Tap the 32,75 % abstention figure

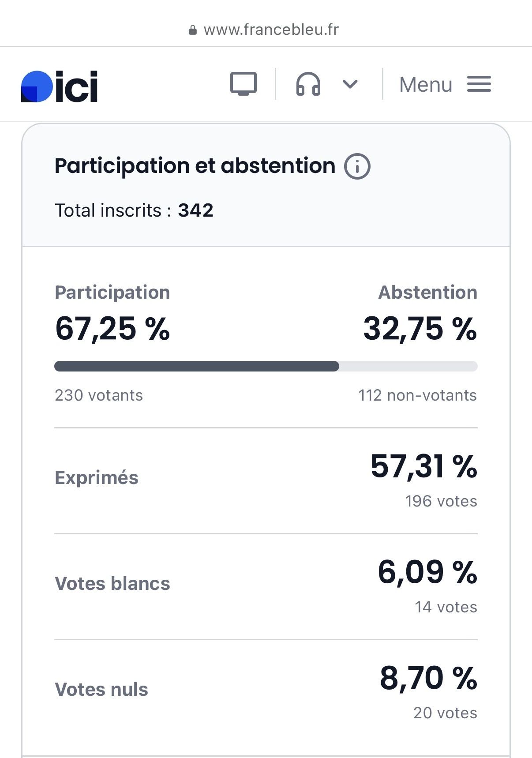[420, 329]
